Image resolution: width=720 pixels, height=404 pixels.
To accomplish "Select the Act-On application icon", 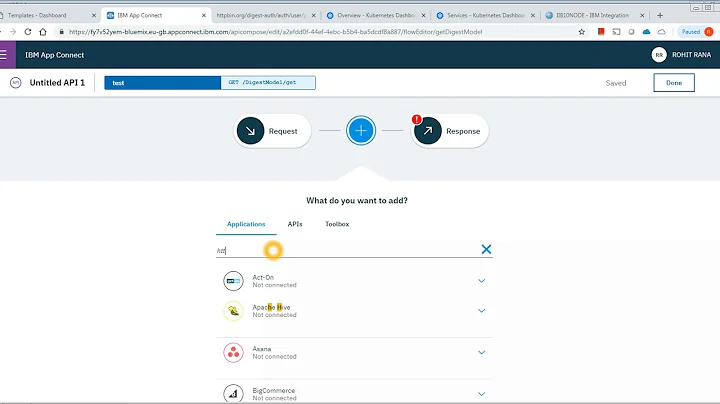I will coord(233,281).
